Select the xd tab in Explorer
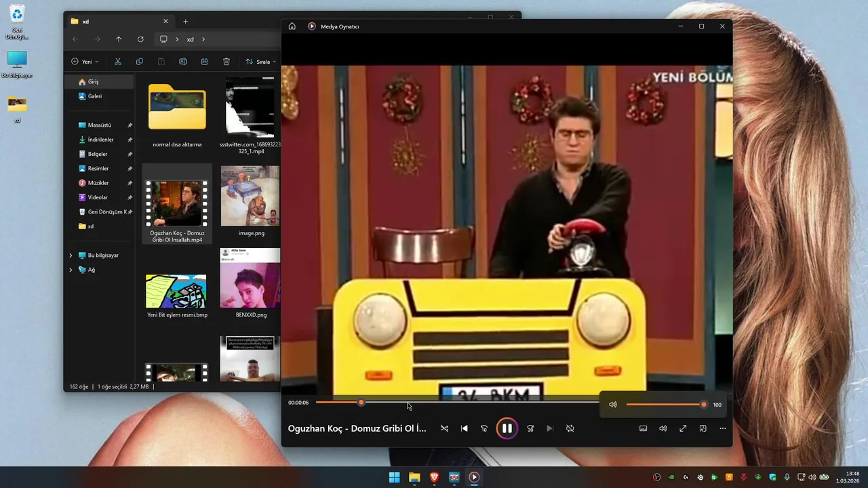This screenshot has width=868, height=488. (x=119, y=22)
